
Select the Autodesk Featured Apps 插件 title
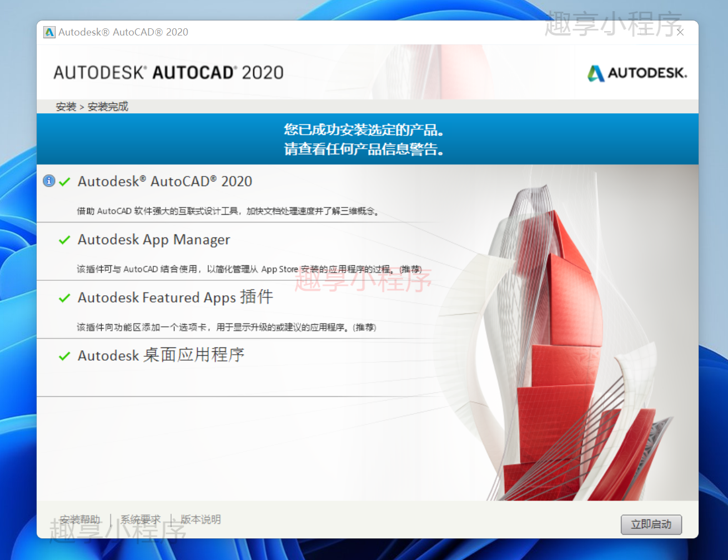pyautogui.click(x=175, y=297)
